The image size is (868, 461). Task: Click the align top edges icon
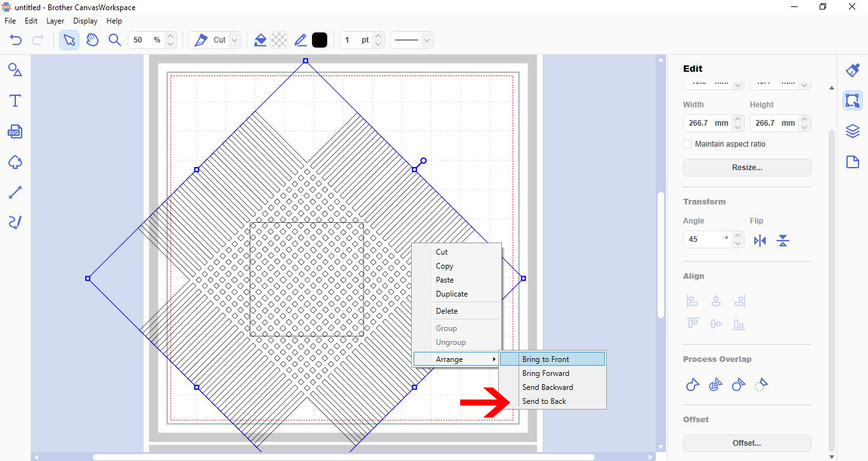point(693,324)
